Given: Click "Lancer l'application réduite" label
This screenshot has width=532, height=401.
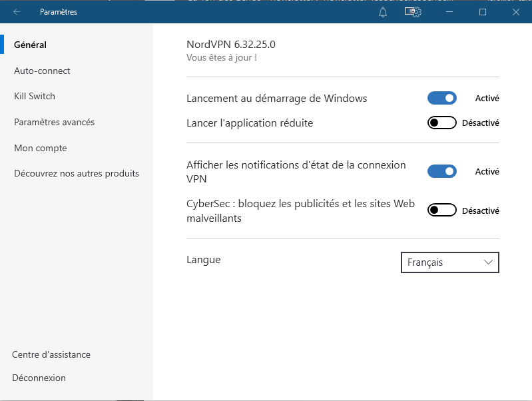Looking at the screenshot, I should pos(250,123).
